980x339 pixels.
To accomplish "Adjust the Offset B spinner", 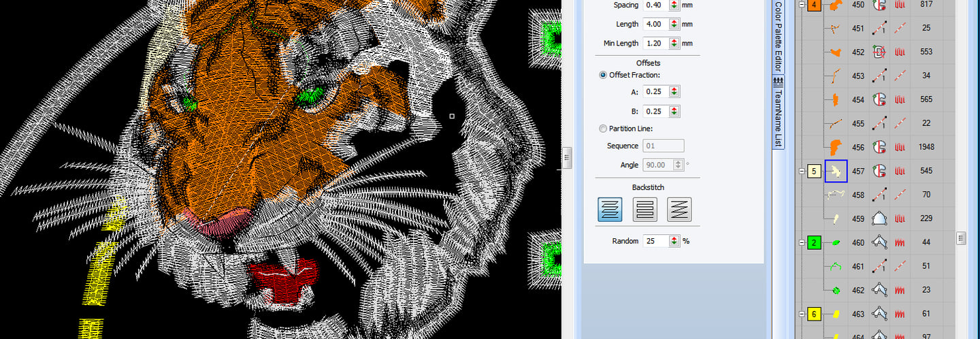I will tap(674, 111).
